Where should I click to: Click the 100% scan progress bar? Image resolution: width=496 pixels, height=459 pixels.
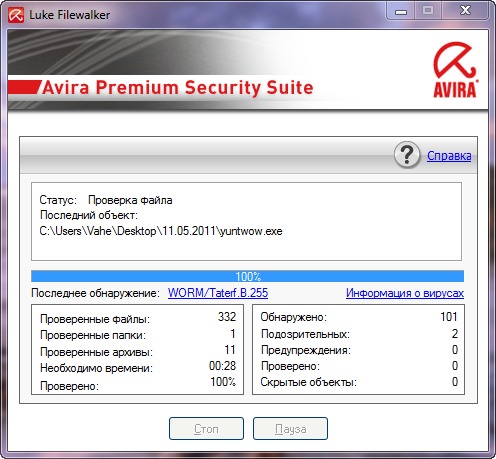click(247, 276)
